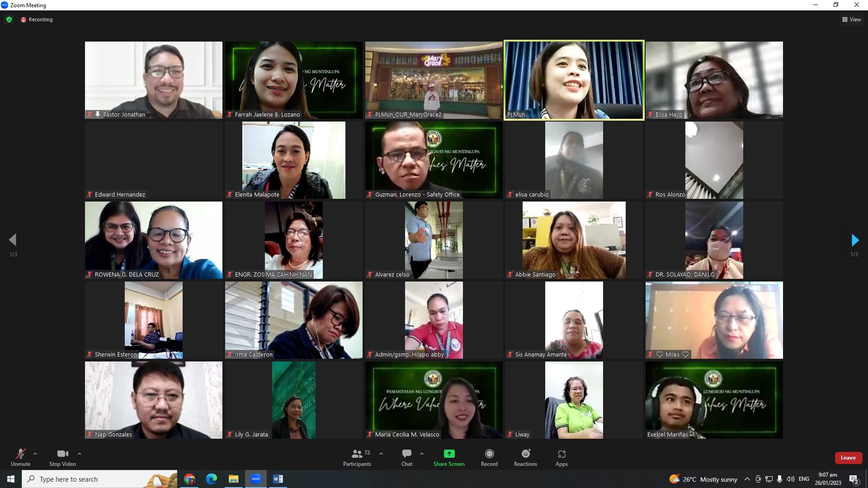Click the Zoom taskbar icon

coord(256,479)
